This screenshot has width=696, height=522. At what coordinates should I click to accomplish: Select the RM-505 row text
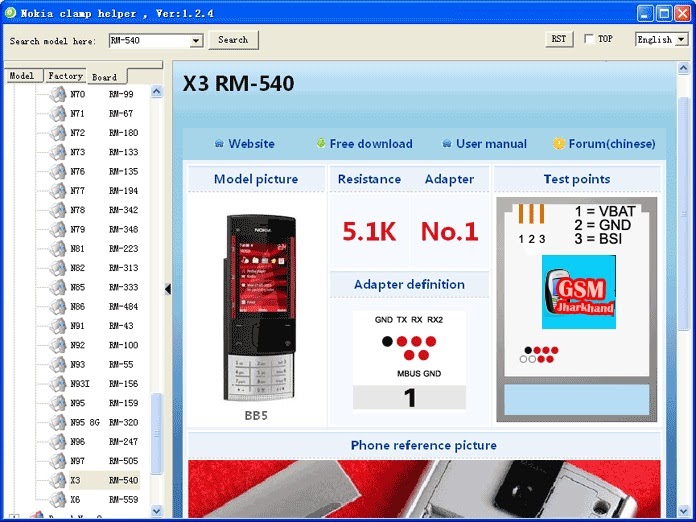(123, 461)
